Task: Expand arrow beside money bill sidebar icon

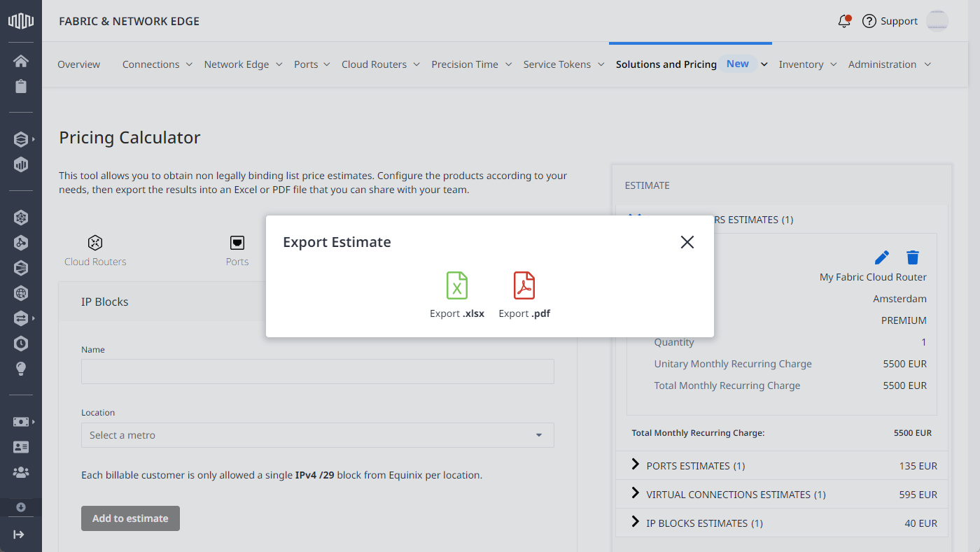Action: pyautogui.click(x=34, y=422)
